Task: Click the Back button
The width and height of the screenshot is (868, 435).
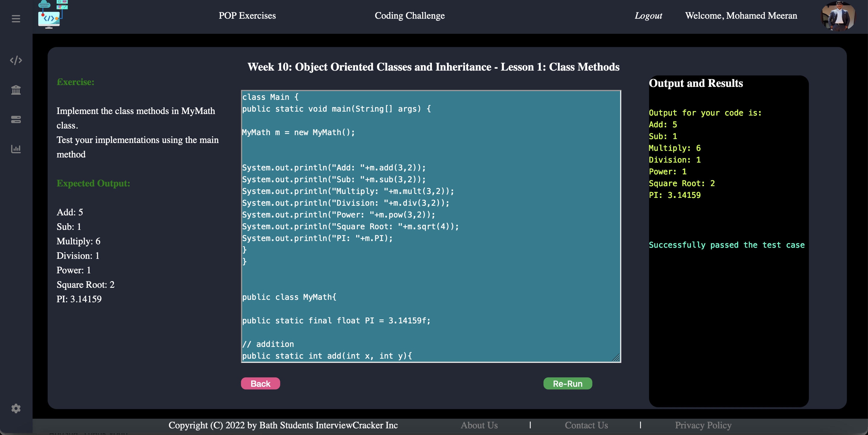Action: point(260,383)
